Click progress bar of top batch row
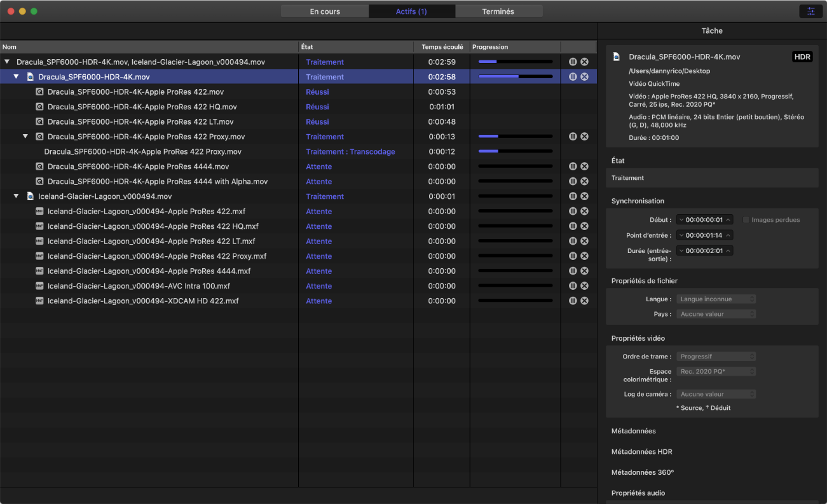 click(516, 62)
